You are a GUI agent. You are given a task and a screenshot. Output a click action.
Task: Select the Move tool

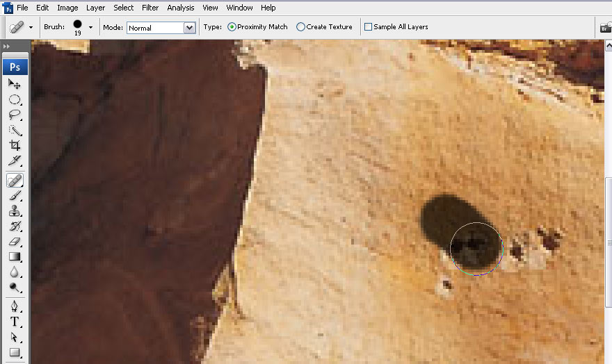[x=15, y=84]
